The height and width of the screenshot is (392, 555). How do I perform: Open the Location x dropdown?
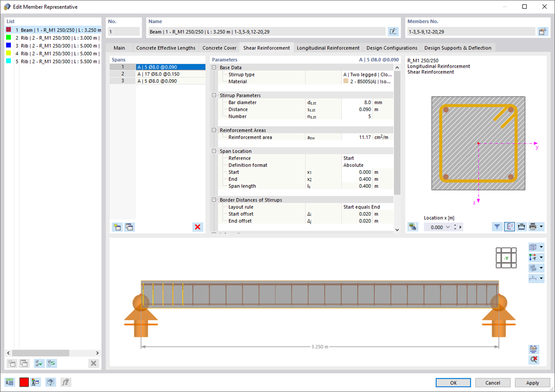coord(448,227)
